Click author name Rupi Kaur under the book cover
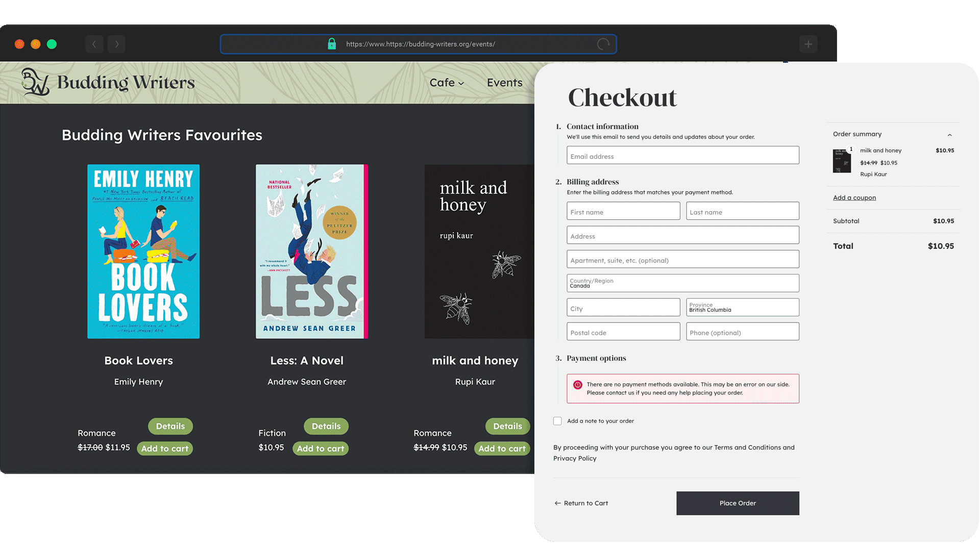Screen dimensions: 980x551 click(475, 382)
